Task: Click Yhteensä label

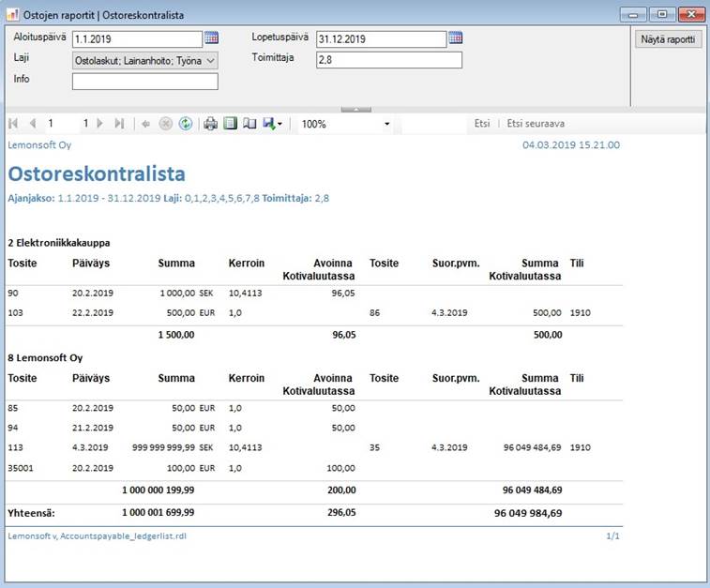Action: (31, 513)
